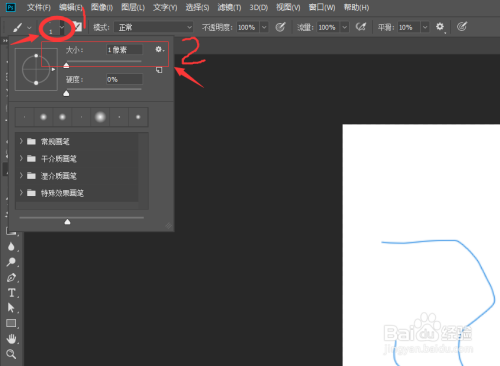Viewport: 500px width, 366px height.
Task: Open the 帮助(H) menu
Action: tap(356, 7)
